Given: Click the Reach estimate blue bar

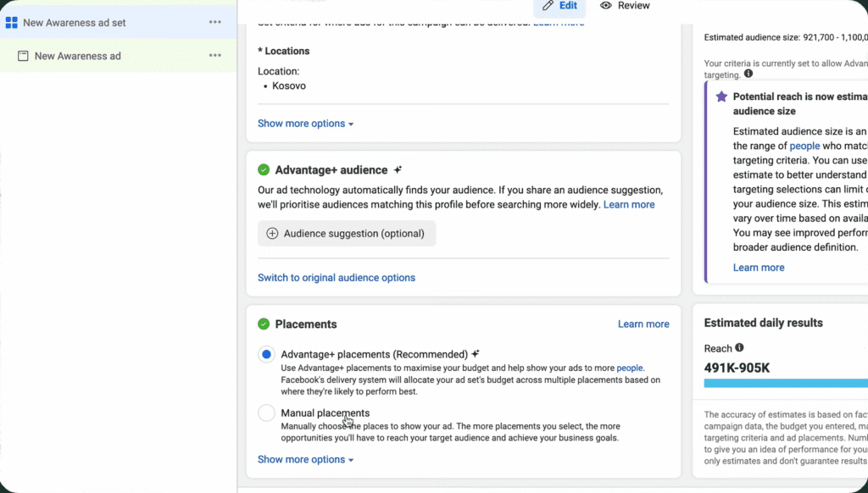Looking at the screenshot, I should pyautogui.click(x=785, y=383).
